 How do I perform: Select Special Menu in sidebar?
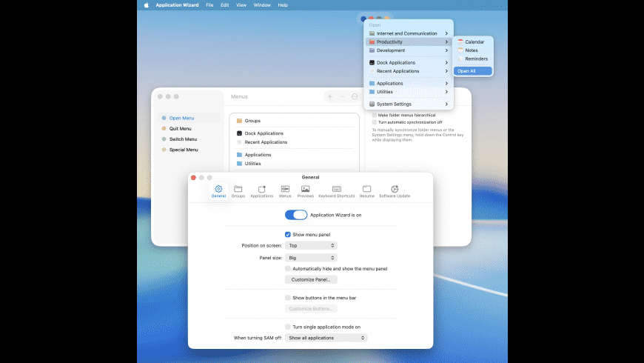[x=189, y=150]
